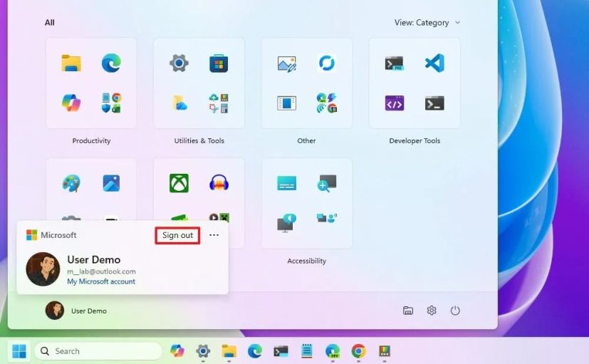
Task: Launch Microsoft Edge in Productivity group
Action: [110, 63]
